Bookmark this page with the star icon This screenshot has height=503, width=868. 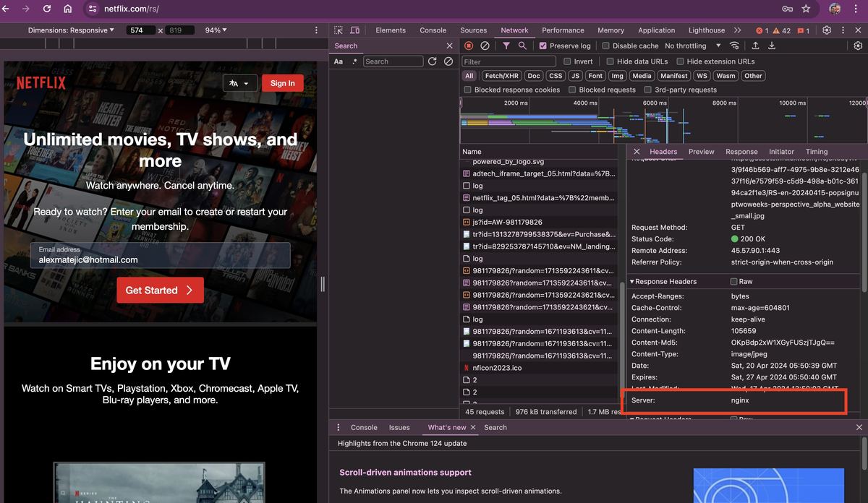pos(806,9)
